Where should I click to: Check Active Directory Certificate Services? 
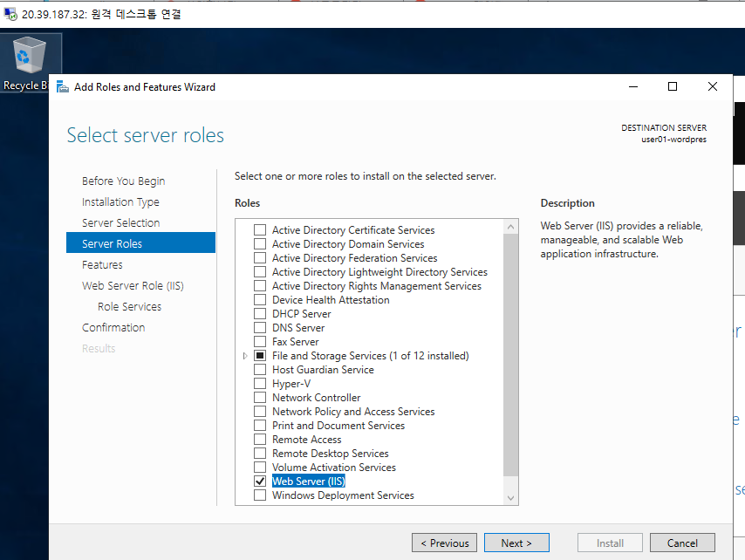[x=260, y=230]
